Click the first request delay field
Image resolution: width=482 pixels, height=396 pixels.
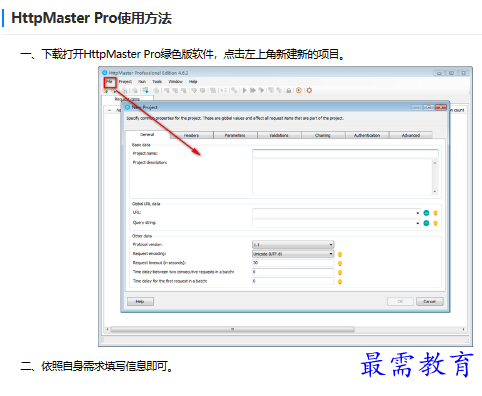tap(293, 281)
